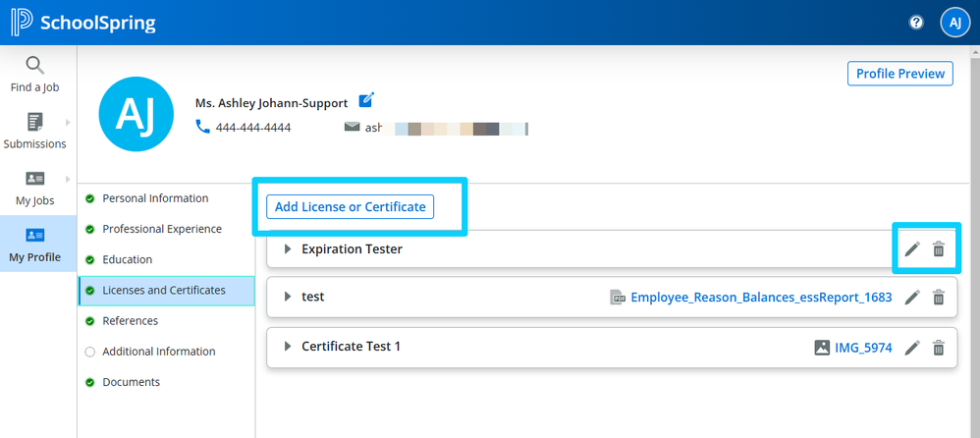Delete the Certificate Test 1 entry
The height and width of the screenshot is (438, 980).
(x=939, y=347)
